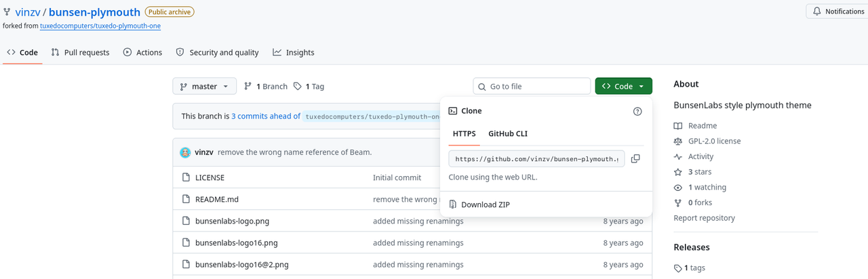The width and height of the screenshot is (868, 279).
Task: View the 1 Branch link
Action: click(266, 86)
